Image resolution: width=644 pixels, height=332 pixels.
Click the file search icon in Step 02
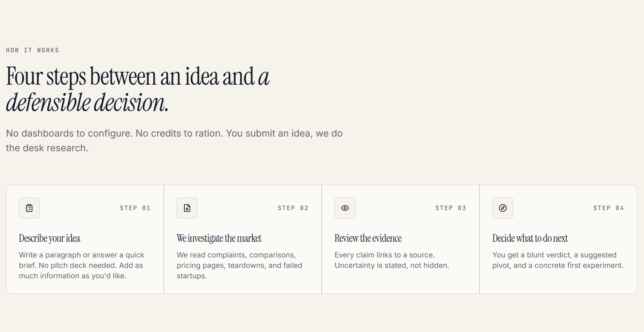(187, 208)
